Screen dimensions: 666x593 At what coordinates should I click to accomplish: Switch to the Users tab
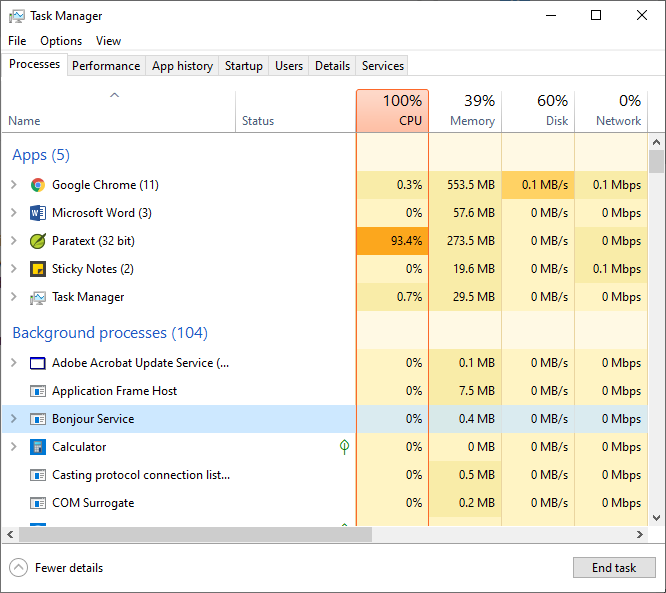click(289, 66)
